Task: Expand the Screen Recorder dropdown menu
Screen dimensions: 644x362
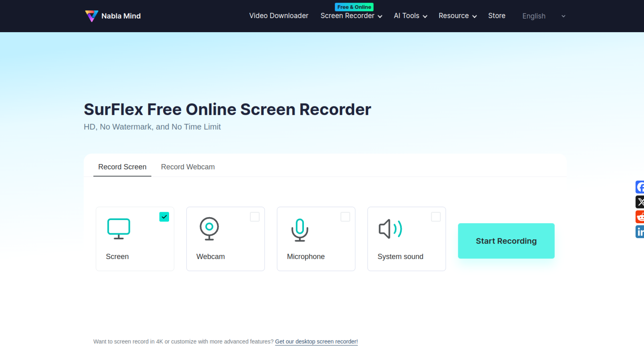Action: [x=351, y=16]
